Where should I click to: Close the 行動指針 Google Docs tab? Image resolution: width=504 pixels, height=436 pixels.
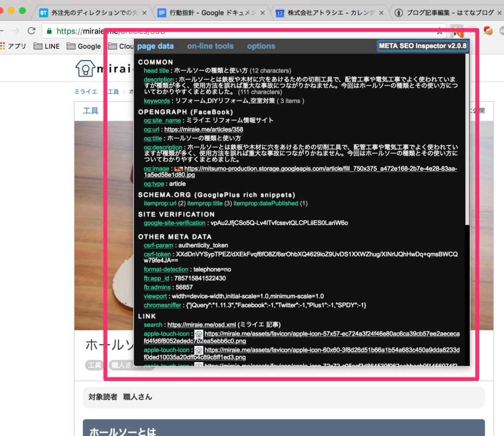pyautogui.click(x=263, y=13)
